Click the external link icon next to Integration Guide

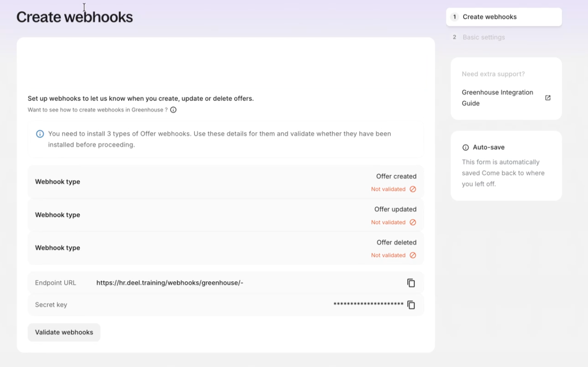(x=548, y=98)
